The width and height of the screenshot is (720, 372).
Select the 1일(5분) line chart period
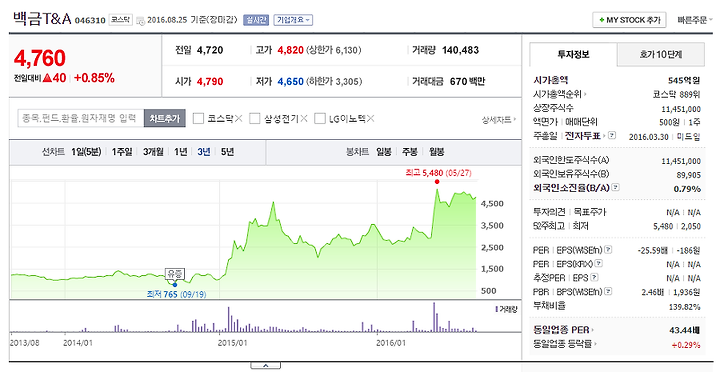coord(86,152)
